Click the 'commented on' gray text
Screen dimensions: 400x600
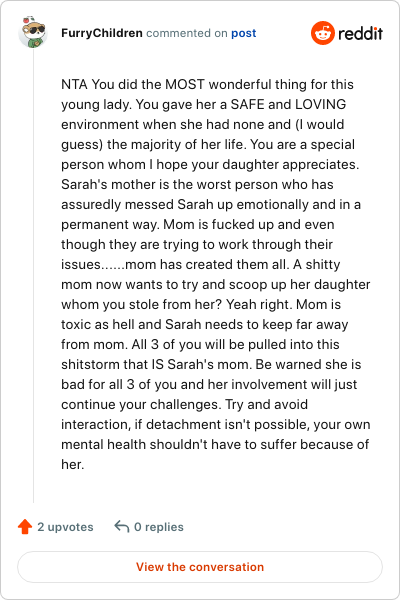pos(187,33)
